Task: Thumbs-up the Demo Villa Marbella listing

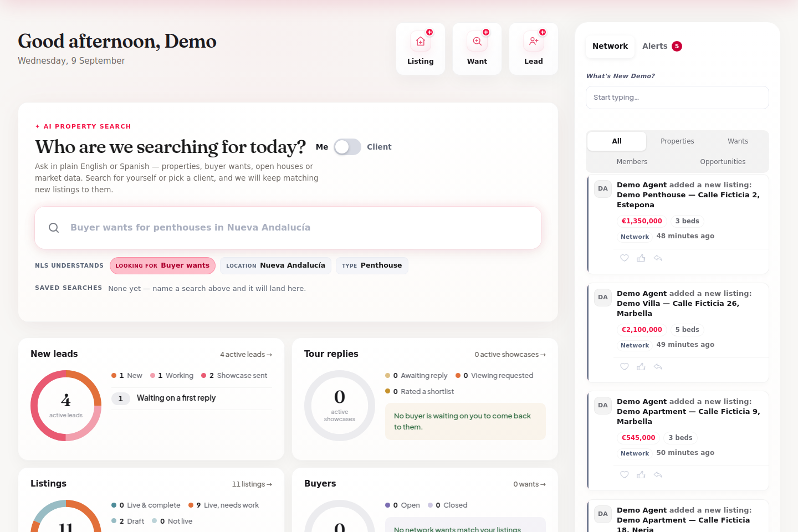Action: pos(641,366)
